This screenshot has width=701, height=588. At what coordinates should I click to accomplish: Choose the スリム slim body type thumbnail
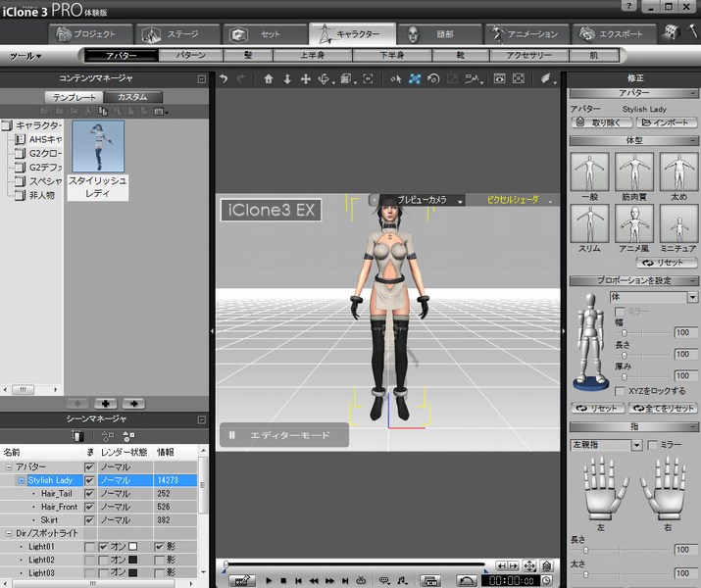coord(589,223)
